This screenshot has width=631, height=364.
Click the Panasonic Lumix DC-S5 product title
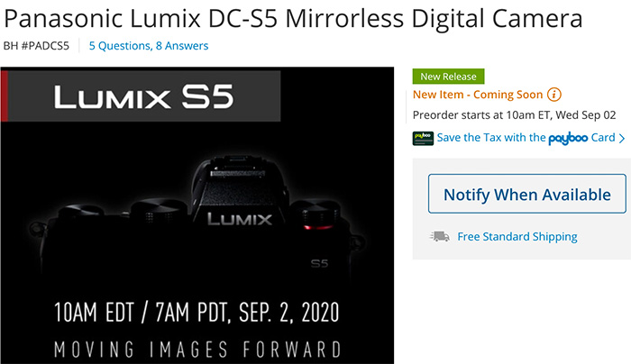[x=292, y=18]
